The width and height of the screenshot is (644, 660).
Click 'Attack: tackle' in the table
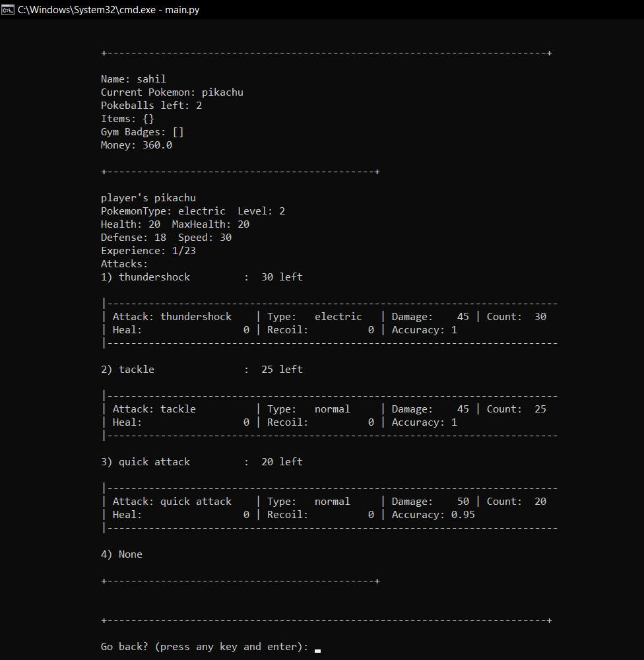pos(154,409)
